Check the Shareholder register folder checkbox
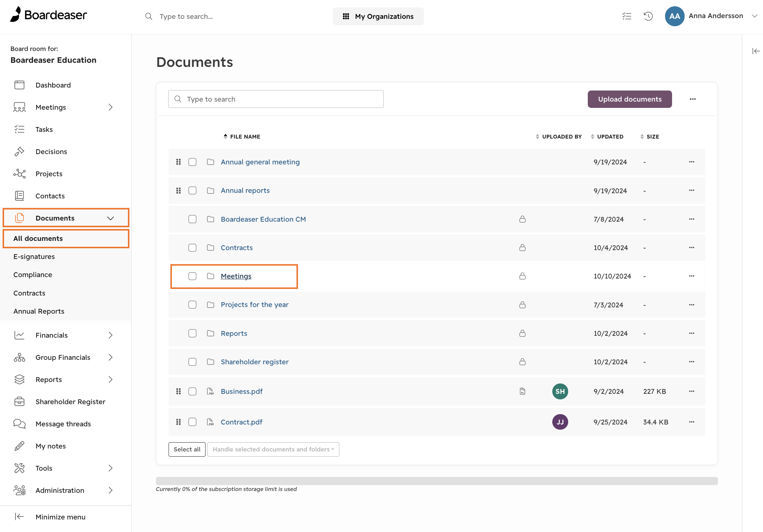Image resolution: width=763 pixels, height=532 pixels. tap(192, 362)
